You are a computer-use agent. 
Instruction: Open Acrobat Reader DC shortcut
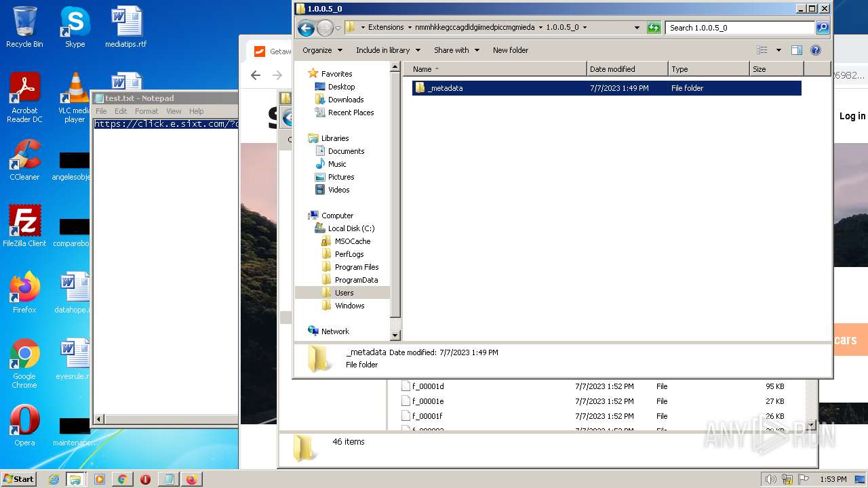(x=24, y=98)
